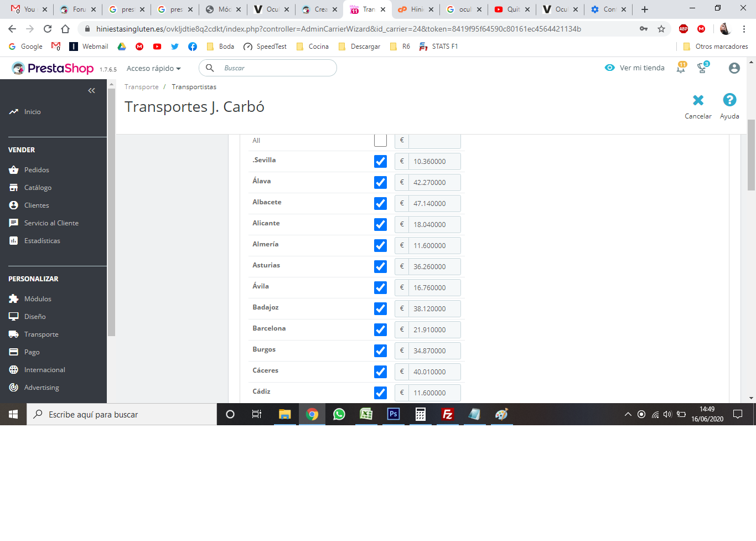The width and height of the screenshot is (756, 541).
Task: Open the SpeedTest bookmark
Action: point(265,47)
